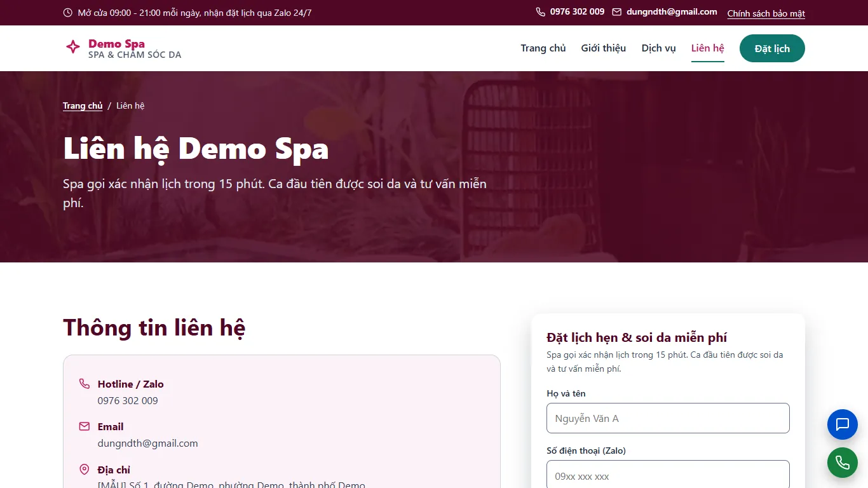Tap the green floating call button
The height and width of the screenshot is (488, 868).
843,463
